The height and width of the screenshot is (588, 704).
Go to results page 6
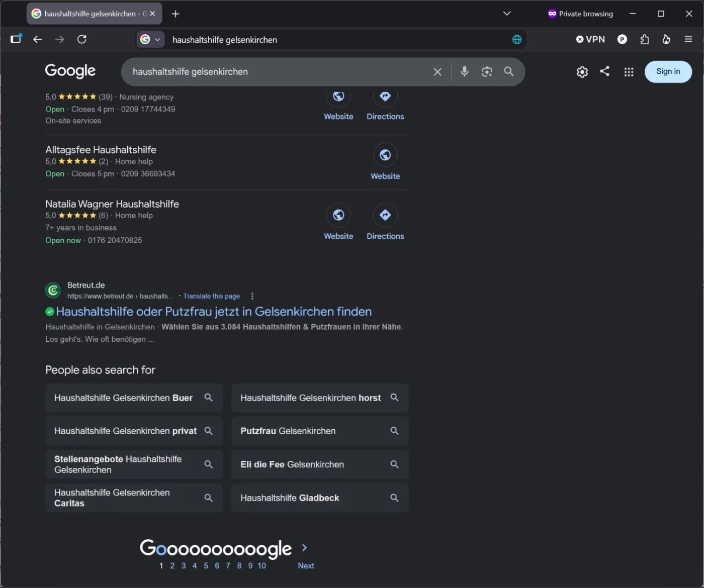[x=217, y=566]
